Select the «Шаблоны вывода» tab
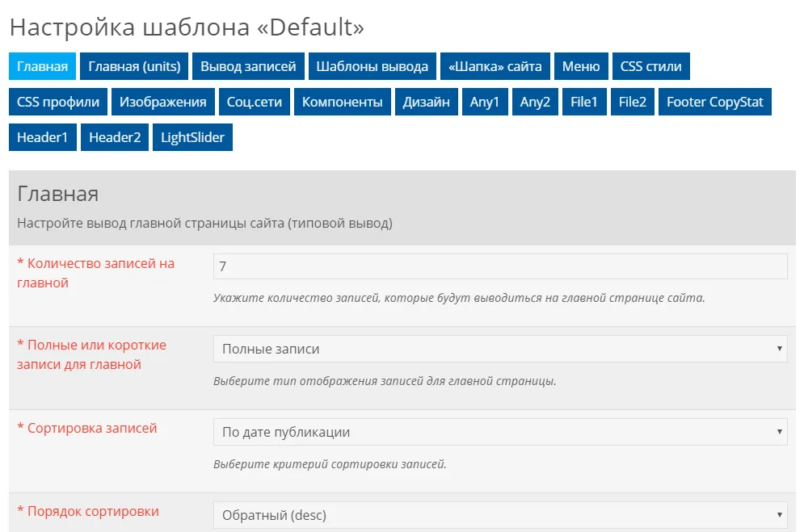804x532 pixels. click(373, 66)
